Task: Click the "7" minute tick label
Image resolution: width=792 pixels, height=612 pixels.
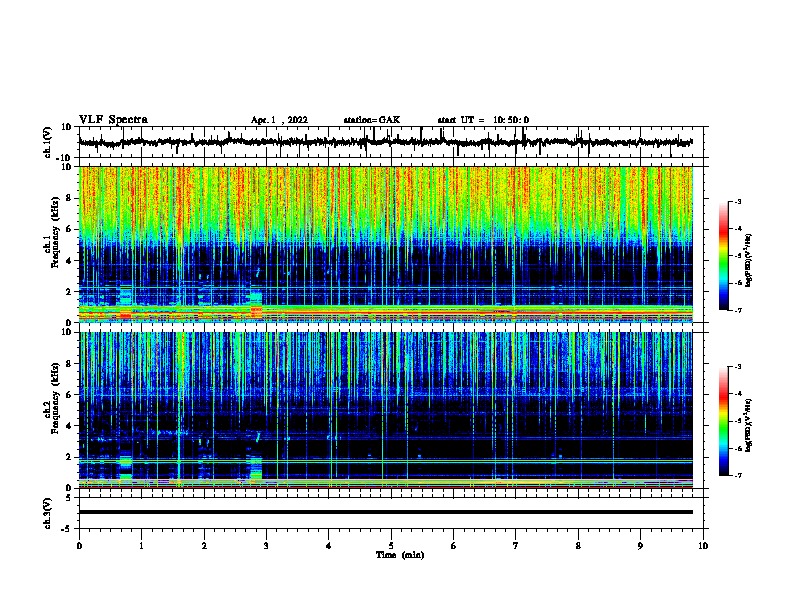Action: [x=516, y=546]
